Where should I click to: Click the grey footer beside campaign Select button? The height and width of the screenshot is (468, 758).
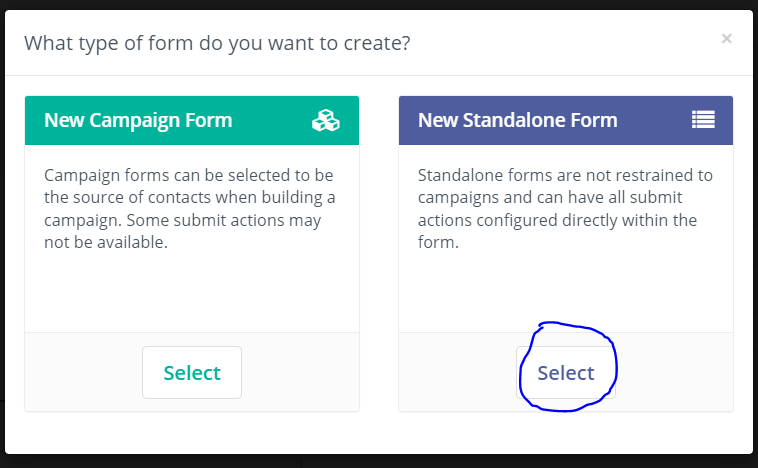click(83, 372)
